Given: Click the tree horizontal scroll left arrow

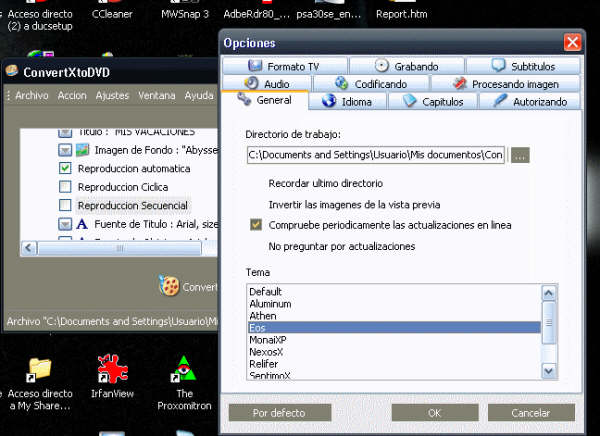Looking at the screenshot, I should coord(29,248).
